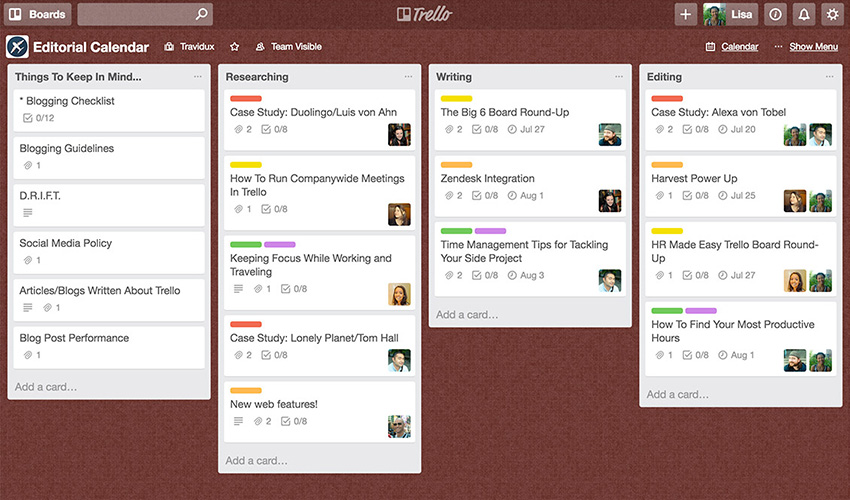Open the Blogging Checklist card
This screenshot has width=850, height=500.
(x=109, y=110)
